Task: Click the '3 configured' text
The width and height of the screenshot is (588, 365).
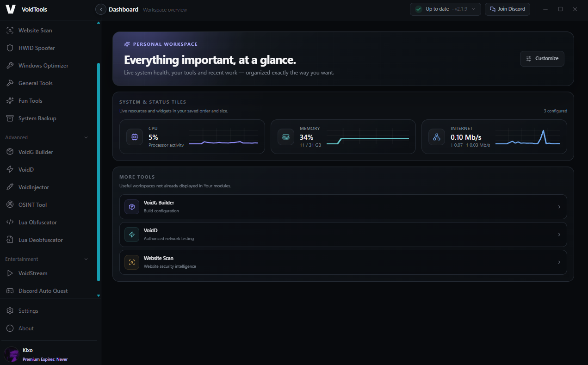Action: pyautogui.click(x=555, y=111)
